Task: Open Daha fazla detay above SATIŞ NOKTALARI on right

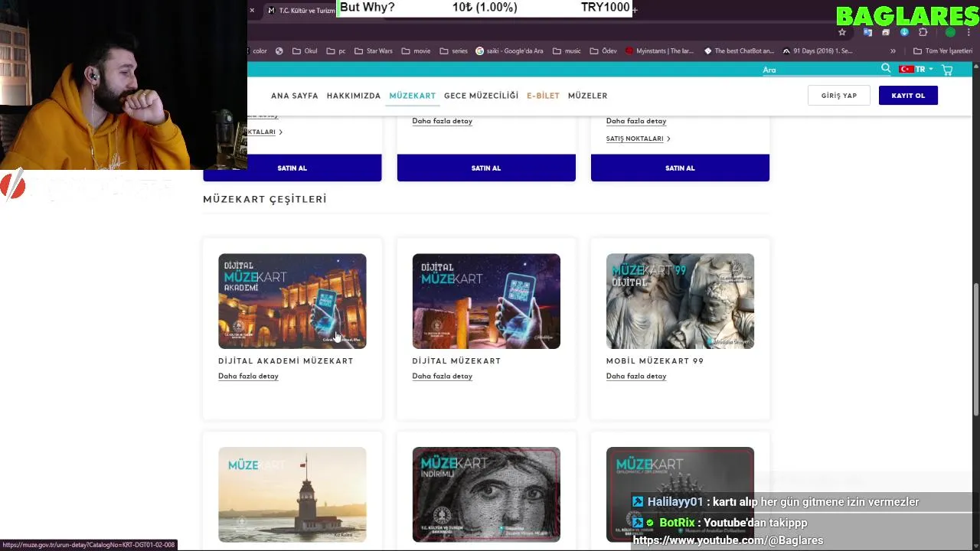Action: [x=636, y=121]
